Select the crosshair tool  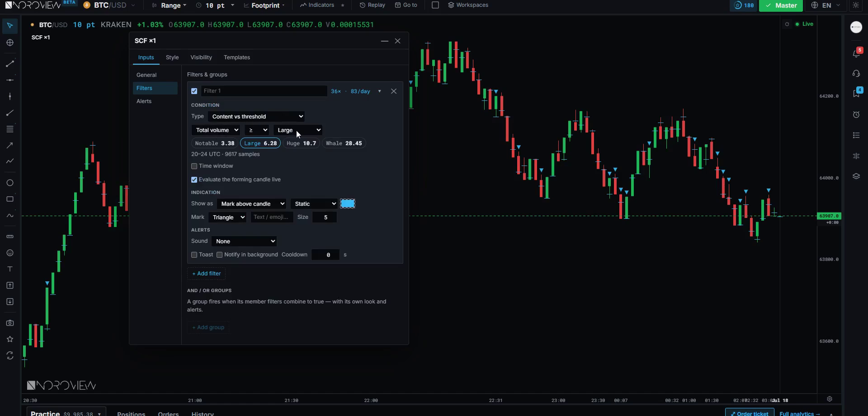pyautogui.click(x=10, y=43)
